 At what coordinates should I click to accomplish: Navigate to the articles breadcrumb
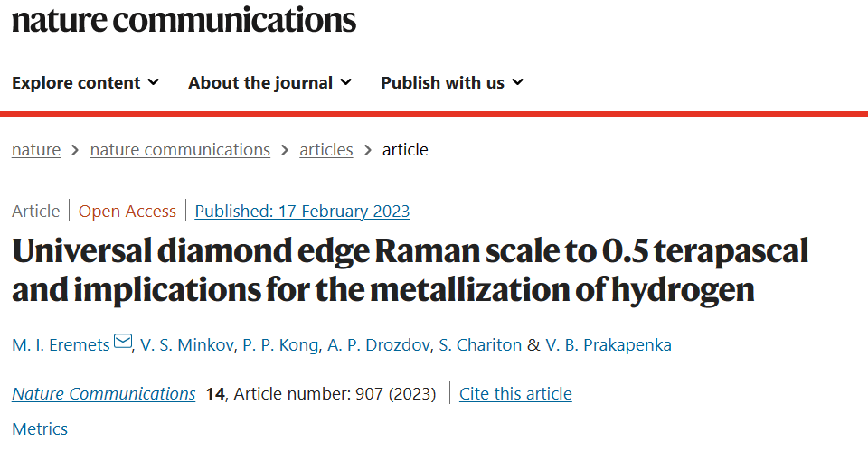[x=326, y=149]
